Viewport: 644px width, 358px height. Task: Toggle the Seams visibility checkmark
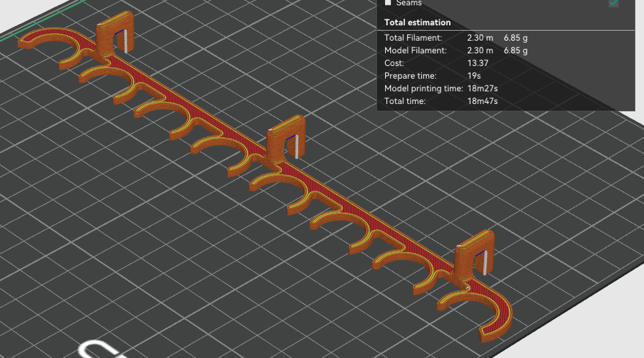tap(613, 3)
